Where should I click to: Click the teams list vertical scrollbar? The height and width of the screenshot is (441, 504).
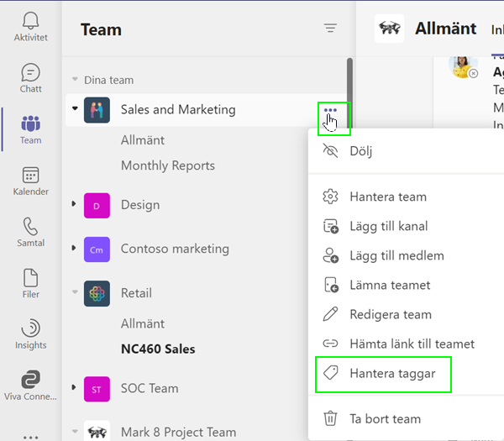point(349,93)
